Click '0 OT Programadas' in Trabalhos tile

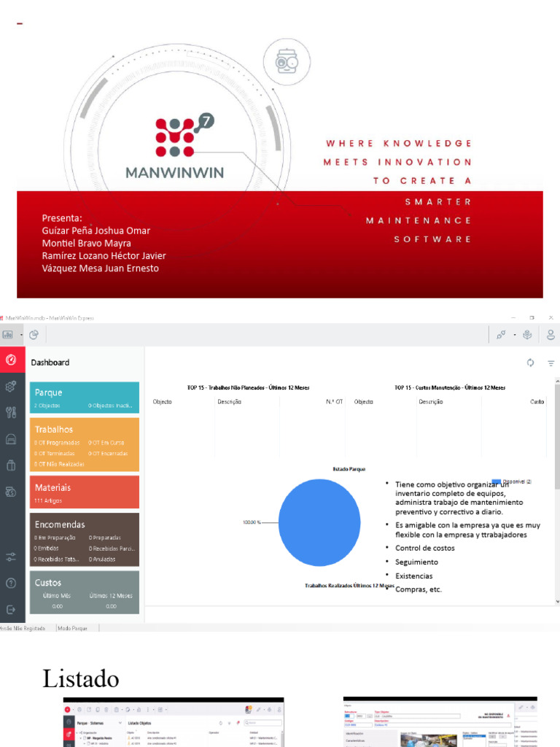click(57, 443)
